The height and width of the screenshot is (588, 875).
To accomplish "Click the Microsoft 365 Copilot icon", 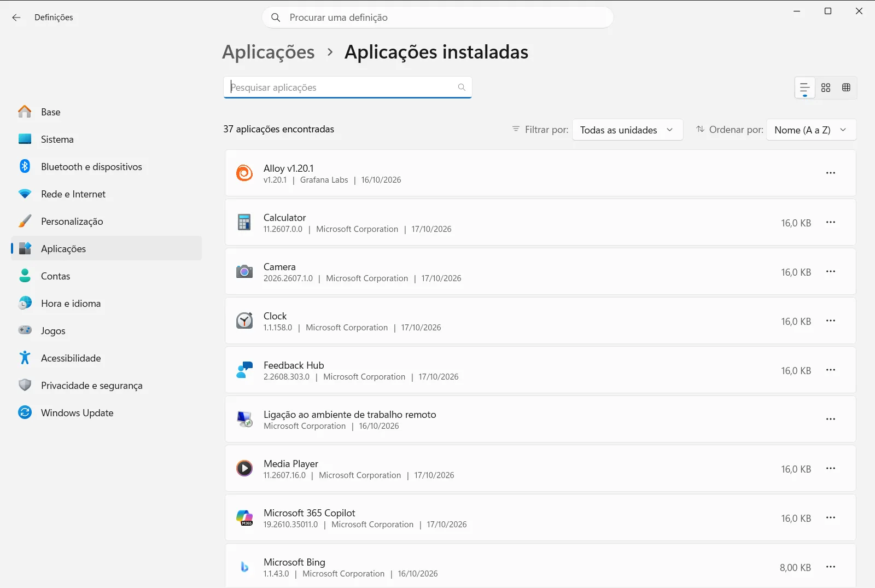I will pyautogui.click(x=244, y=517).
